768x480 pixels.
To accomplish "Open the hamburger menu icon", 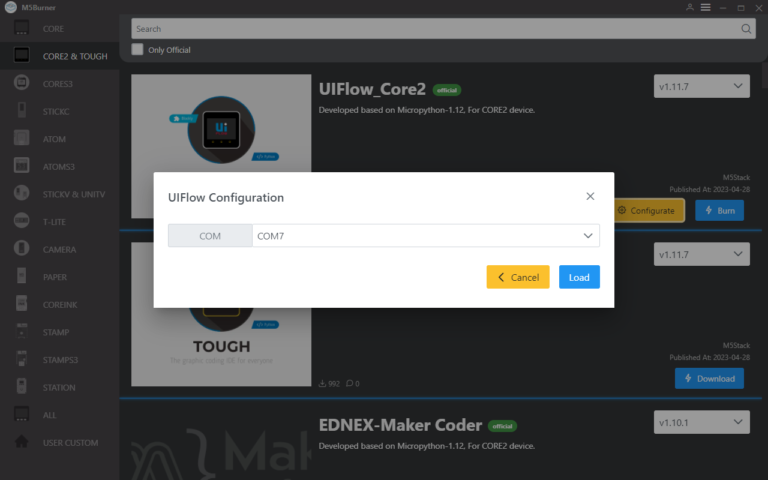I will click(705, 7).
